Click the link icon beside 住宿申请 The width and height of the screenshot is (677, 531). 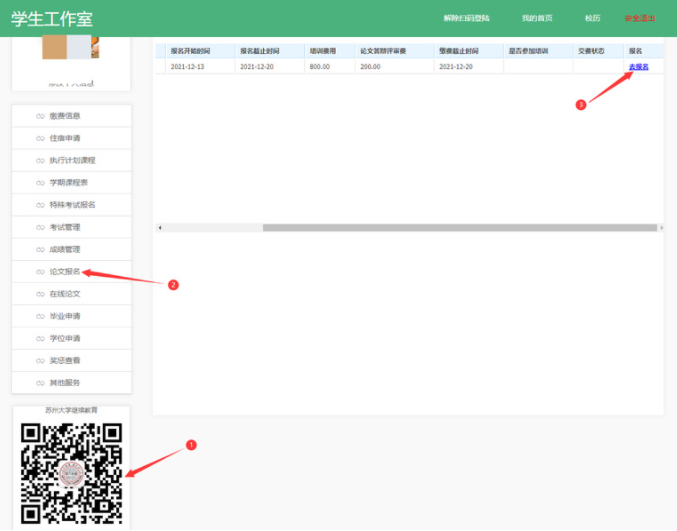(x=40, y=139)
